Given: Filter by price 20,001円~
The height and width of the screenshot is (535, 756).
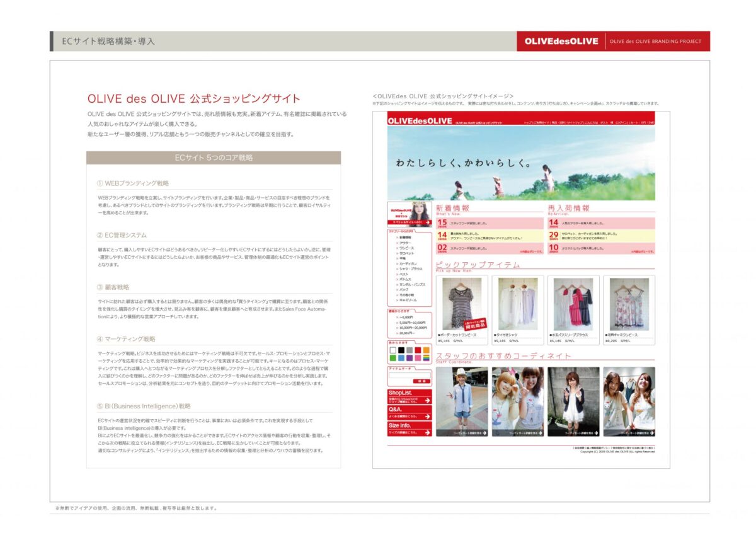Looking at the screenshot, I should pos(407,333).
